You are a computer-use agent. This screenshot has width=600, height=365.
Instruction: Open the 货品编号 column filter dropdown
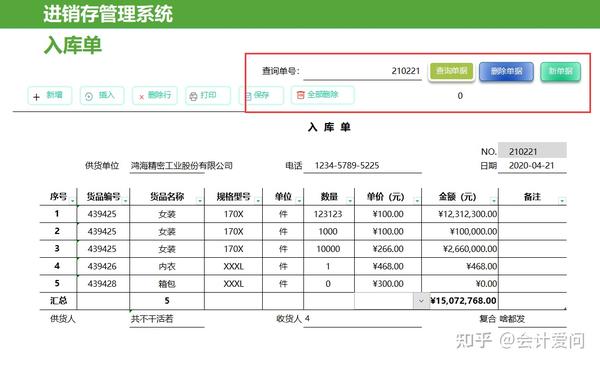click(x=125, y=200)
